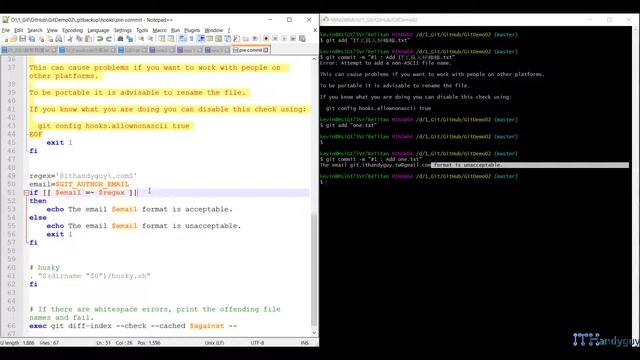Click the highlighted 'format is unacceptable.' terminal text

[468, 165]
